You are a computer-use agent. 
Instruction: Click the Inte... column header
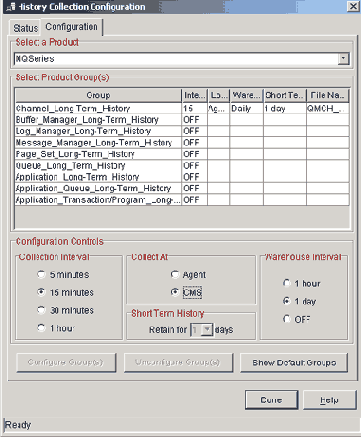[x=195, y=96]
